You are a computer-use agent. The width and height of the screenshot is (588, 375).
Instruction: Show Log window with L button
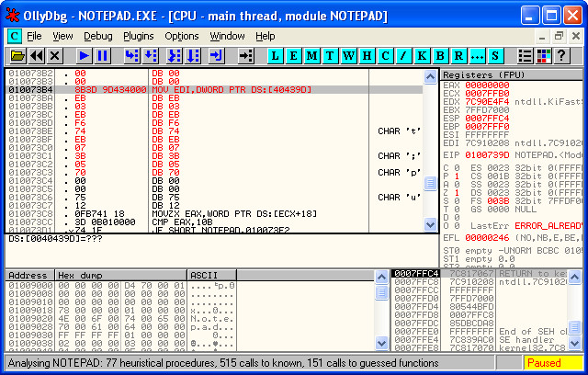pos(276,56)
